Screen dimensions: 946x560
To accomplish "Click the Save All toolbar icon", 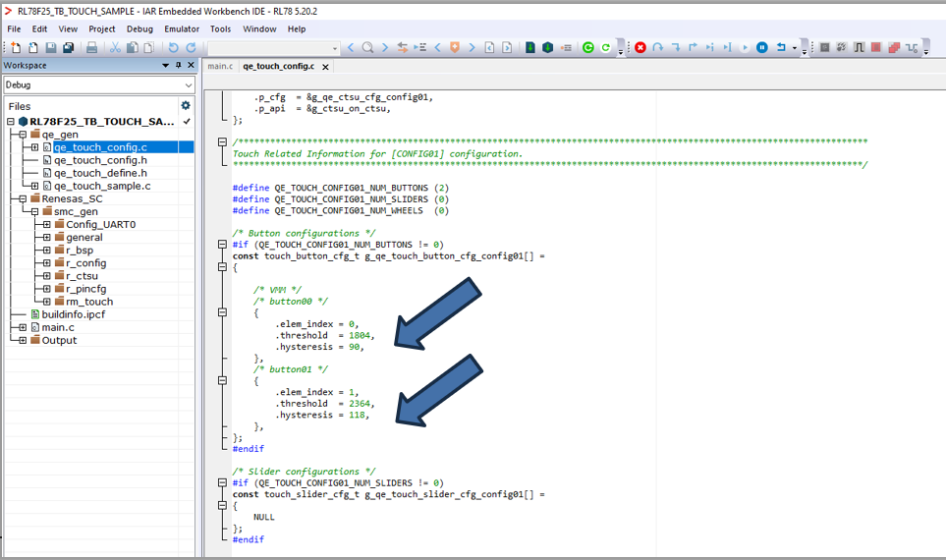I will point(68,47).
